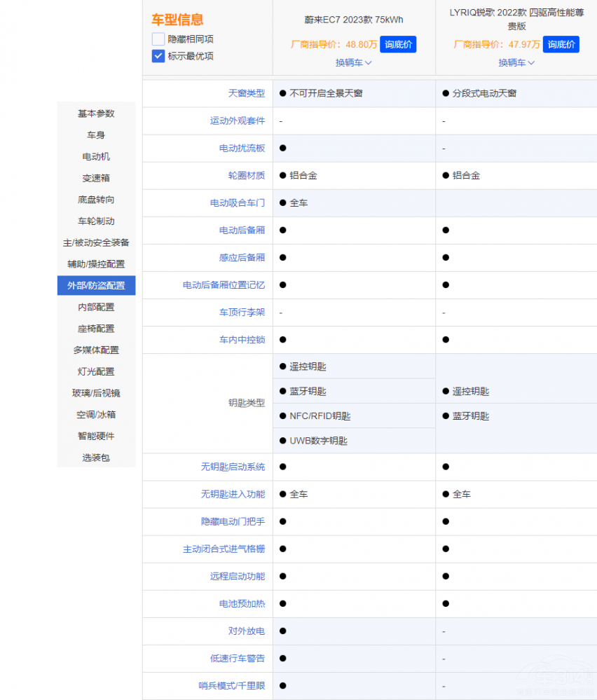Open the 电动吸合车门 parameter link
The image size is (597, 700).
[x=237, y=203]
